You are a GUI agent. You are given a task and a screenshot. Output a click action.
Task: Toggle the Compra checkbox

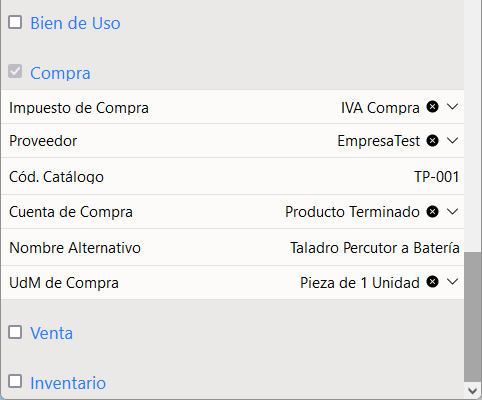(15, 71)
